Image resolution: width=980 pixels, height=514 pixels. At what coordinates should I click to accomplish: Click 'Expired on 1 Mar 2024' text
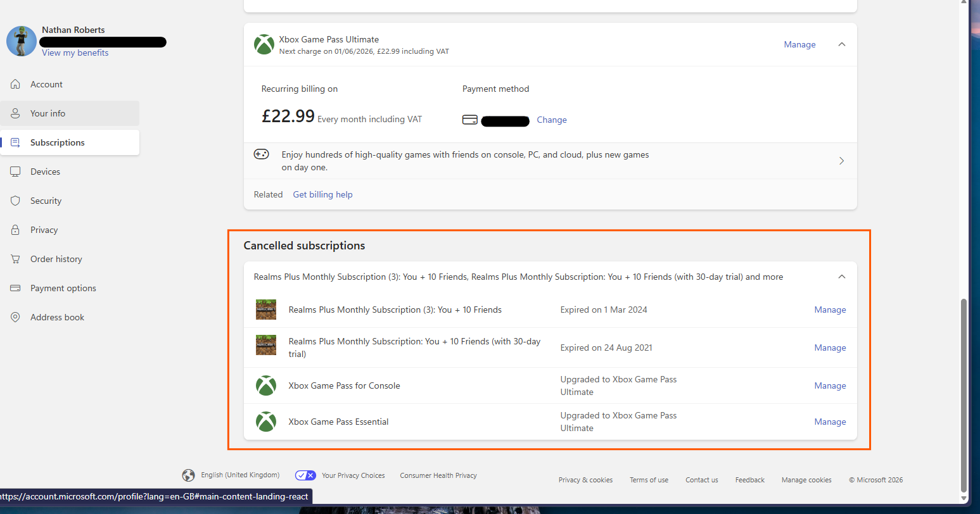point(604,310)
